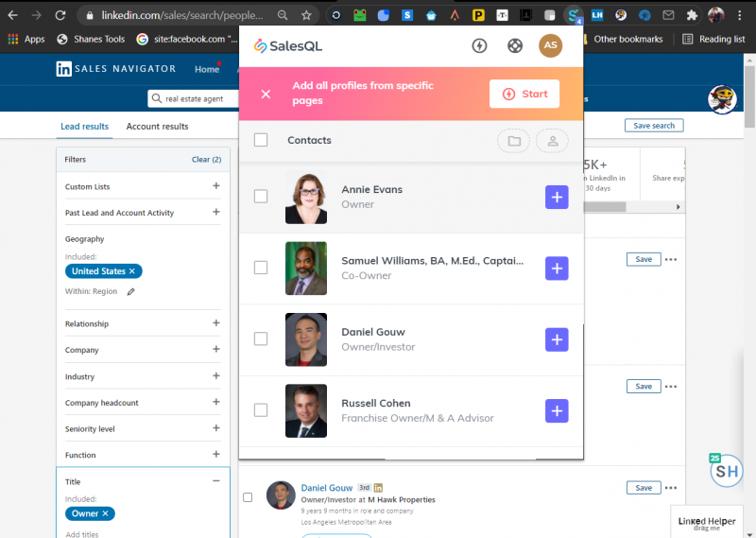
Task: Dismiss the add all profiles banner
Action: pyautogui.click(x=266, y=94)
